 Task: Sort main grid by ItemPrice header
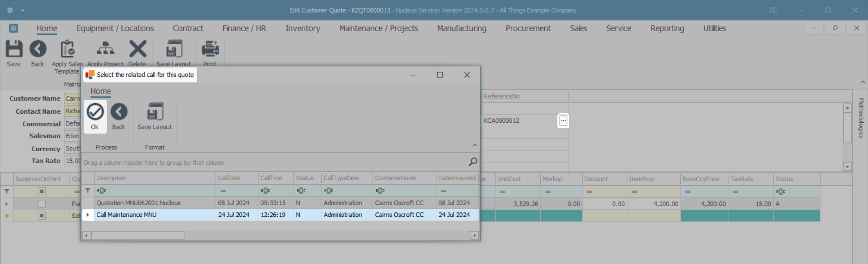(x=654, y=179)
